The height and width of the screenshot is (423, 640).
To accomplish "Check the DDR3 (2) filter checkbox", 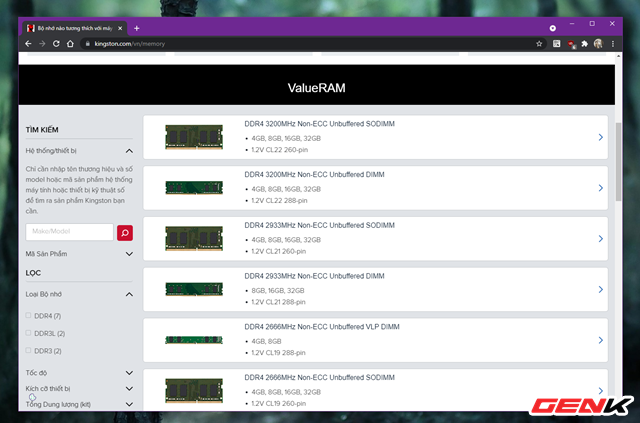I will [x=28, y=350].
